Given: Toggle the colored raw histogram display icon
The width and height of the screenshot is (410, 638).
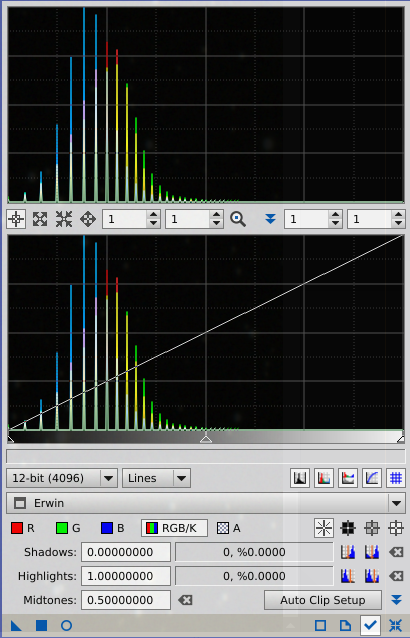Looking at the screenshot, I should click(324, 478).
